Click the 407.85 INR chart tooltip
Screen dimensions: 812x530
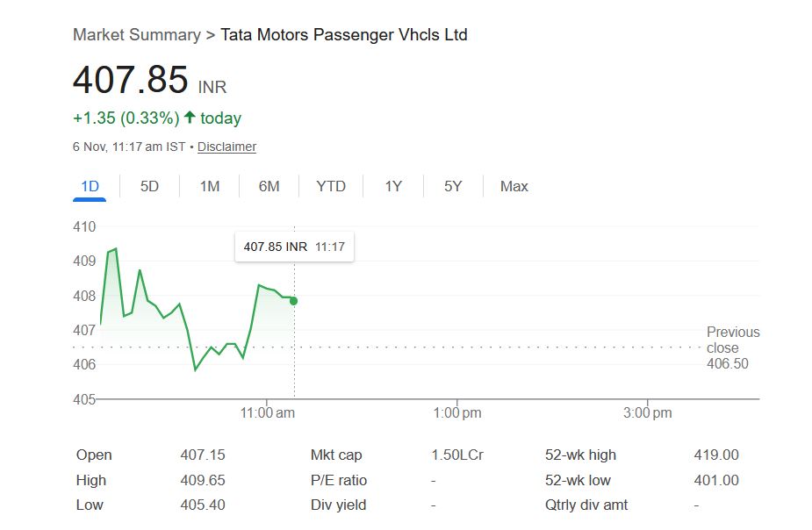pos(294,247)
